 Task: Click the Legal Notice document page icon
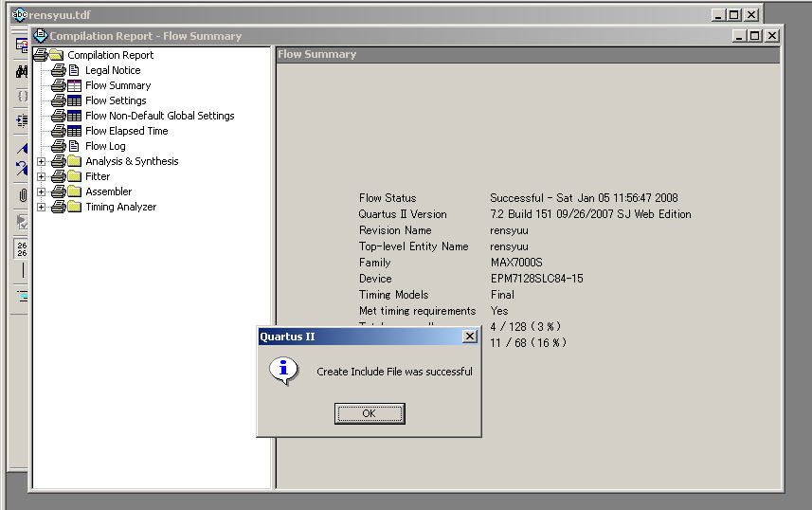pos(74,70)
